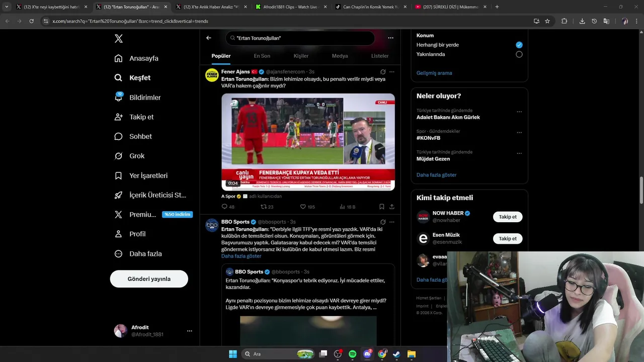
Task: Open the X logo home link
Action: (x=118, y=39)
